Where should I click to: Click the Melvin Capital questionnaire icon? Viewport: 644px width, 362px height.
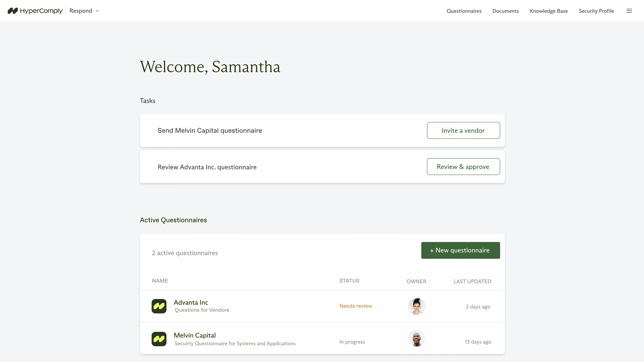(x=159, y=339)
